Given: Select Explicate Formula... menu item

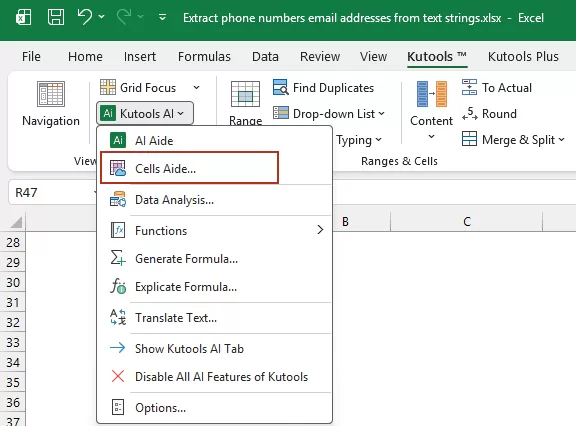Looking at the screenshot, I should 215,287.
